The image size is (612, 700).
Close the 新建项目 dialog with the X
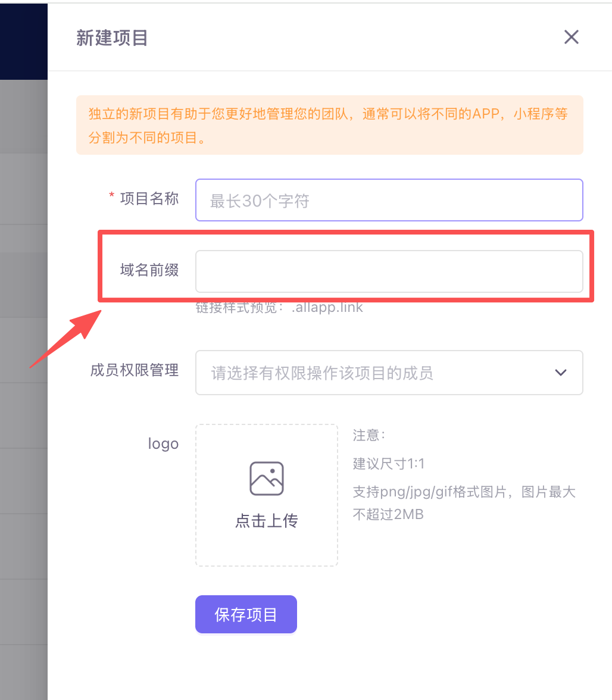[571, 37]
